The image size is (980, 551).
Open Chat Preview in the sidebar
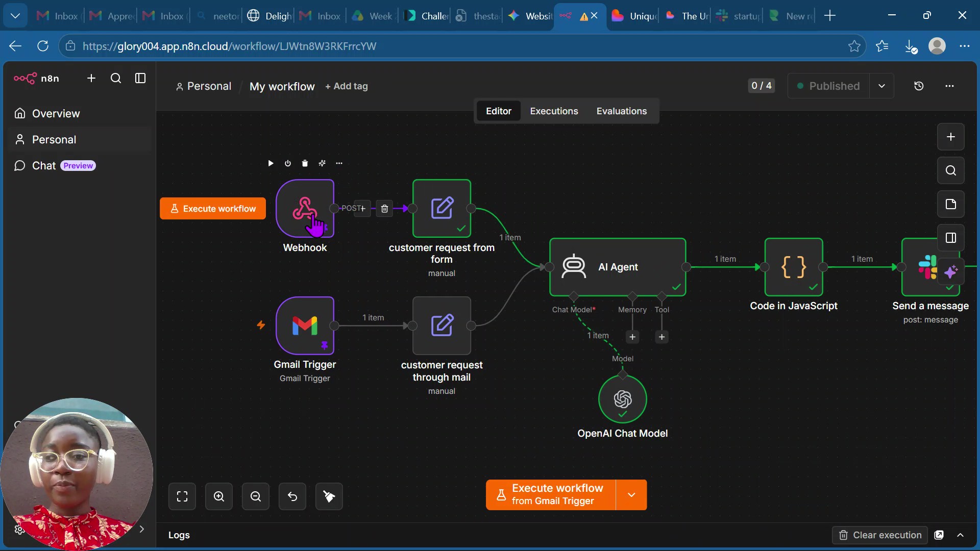click(79, 166)
